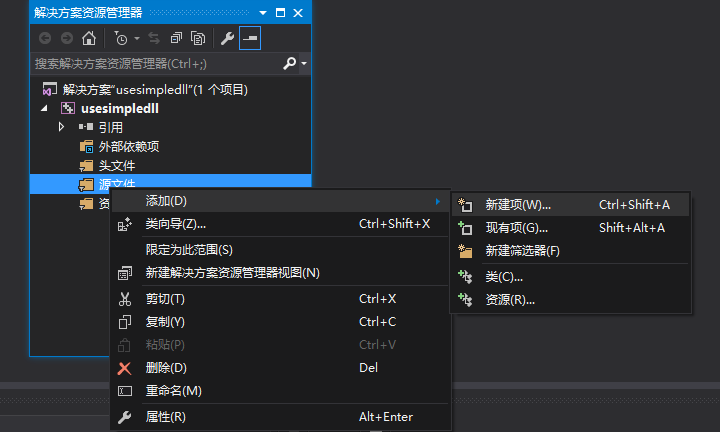Viewport: 720px width, 432px height.
Task: Select the usesimpledll project
Action: (x=120, y=109)
